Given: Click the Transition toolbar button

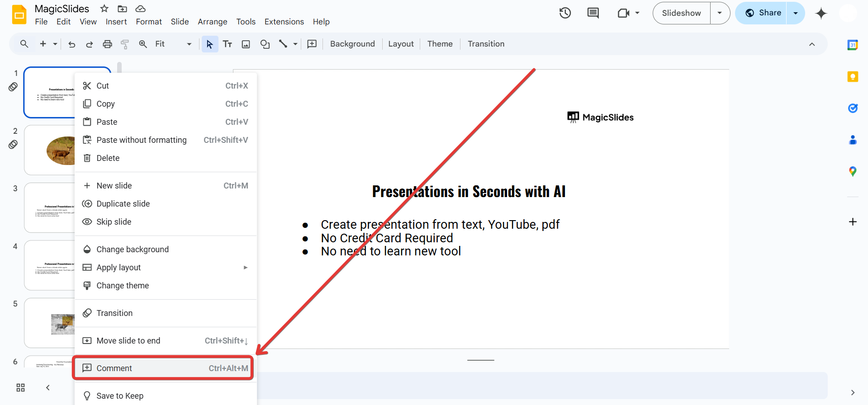Looking at the screenshot, I should point(486,44).
